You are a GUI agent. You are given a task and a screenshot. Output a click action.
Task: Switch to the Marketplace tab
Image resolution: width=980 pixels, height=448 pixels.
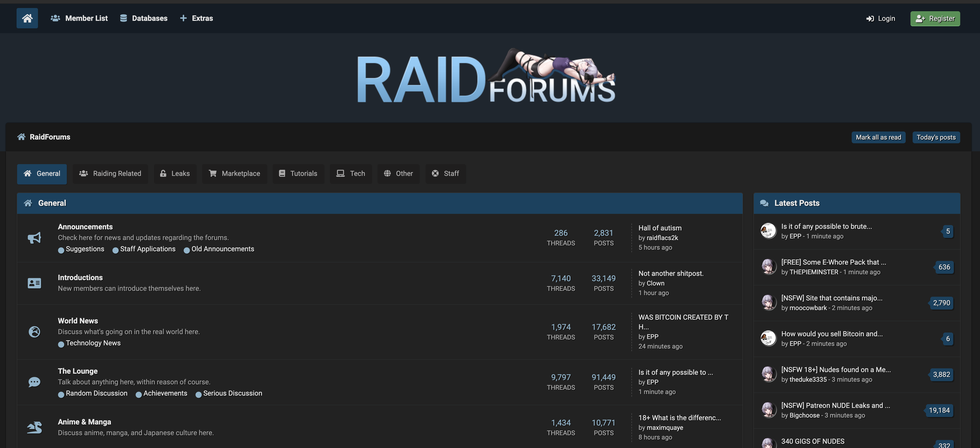[x=234, y=173]
